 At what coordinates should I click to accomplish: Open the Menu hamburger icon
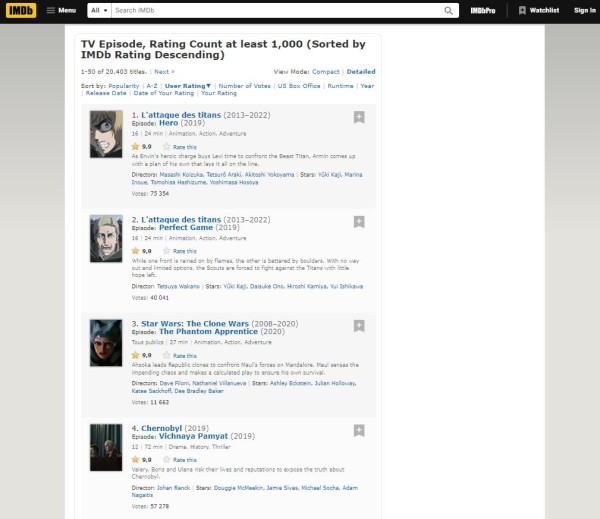point(51,10)
